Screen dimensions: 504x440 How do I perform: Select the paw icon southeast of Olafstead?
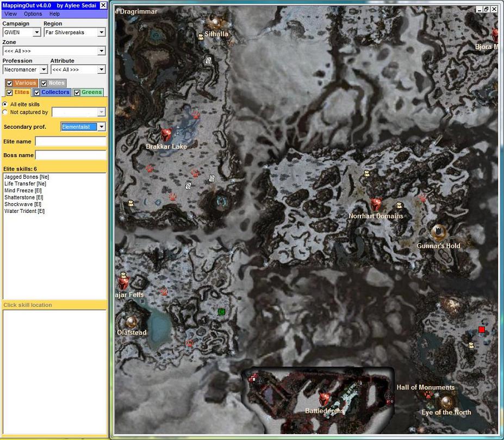click(x=190, y=343)
